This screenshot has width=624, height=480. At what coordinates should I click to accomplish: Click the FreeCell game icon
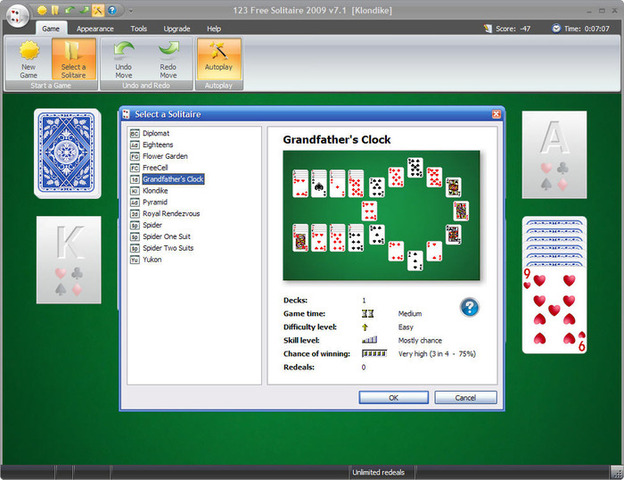tap(135, 168)
